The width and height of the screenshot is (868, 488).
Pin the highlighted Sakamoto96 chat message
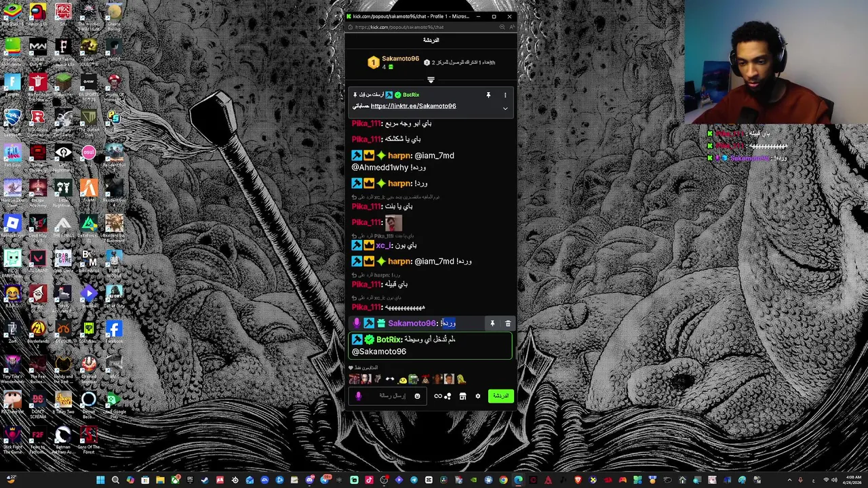[x=492, y=324]
